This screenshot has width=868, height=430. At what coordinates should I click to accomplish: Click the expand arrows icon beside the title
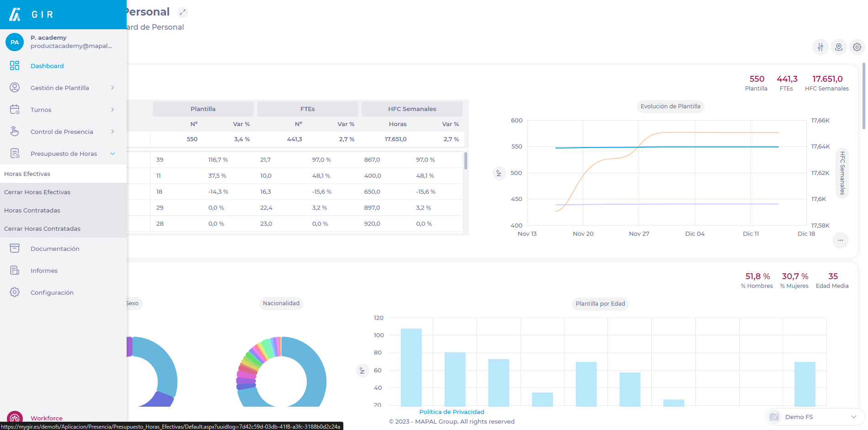pos(182,12)
